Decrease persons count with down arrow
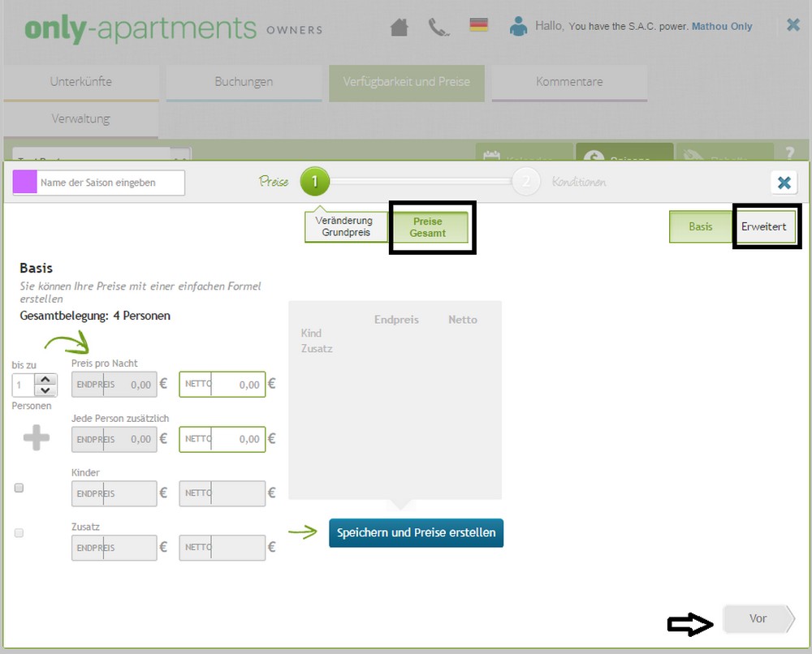The height and width of the screenshot is (654, 812). (46, 390)
